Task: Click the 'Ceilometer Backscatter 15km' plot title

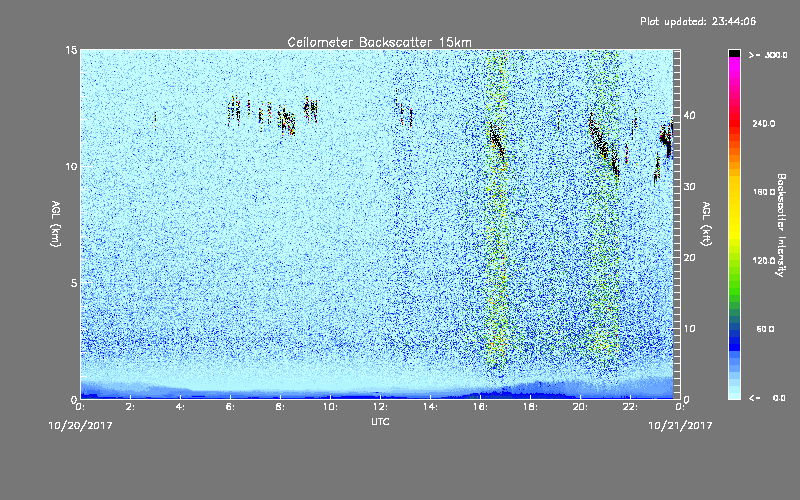Action: pyautogui.click(x=379, y=42)
